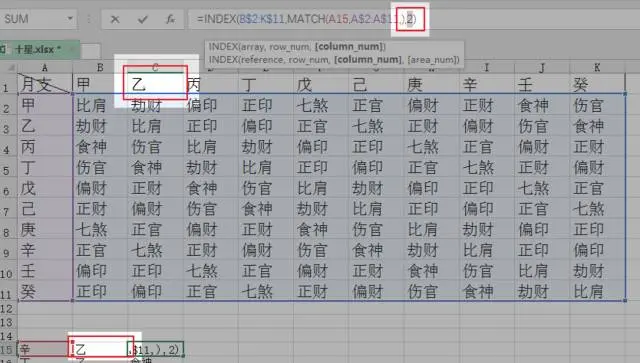The image size is (640, 363).
Task: Click column_num in the INDEX array tooltip
Action: coord(349,47)
